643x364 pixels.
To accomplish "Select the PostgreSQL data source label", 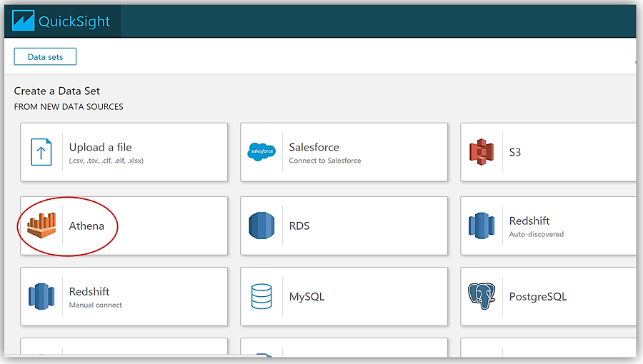I will (x=537, y=296).
